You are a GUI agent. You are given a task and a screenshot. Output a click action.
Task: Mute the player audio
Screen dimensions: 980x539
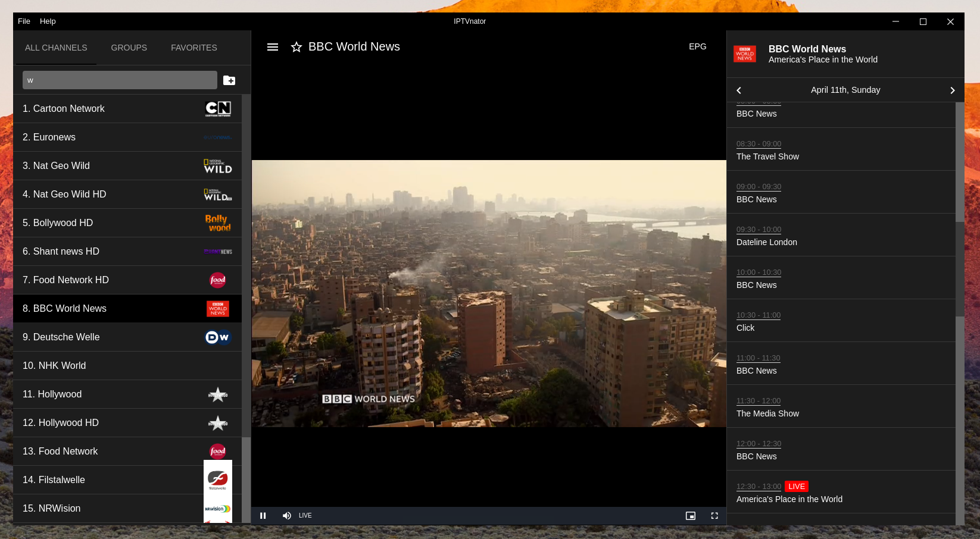tap(286, 516)
